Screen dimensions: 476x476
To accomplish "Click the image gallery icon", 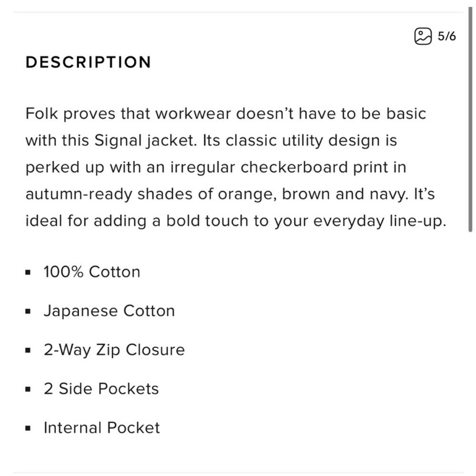I will [423, 36].
